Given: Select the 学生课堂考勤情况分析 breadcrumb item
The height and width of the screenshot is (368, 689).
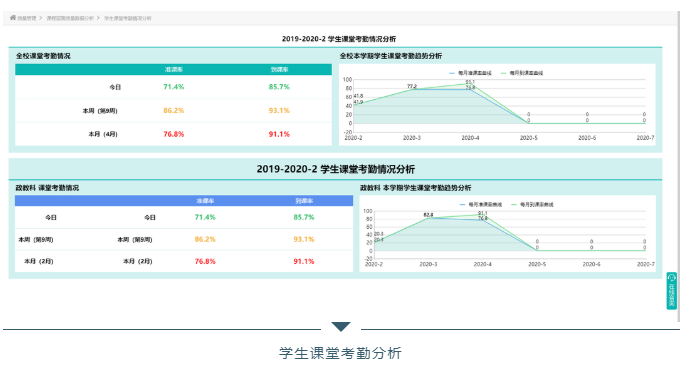Looking at the screenshot, I should [x=128, y=18].
